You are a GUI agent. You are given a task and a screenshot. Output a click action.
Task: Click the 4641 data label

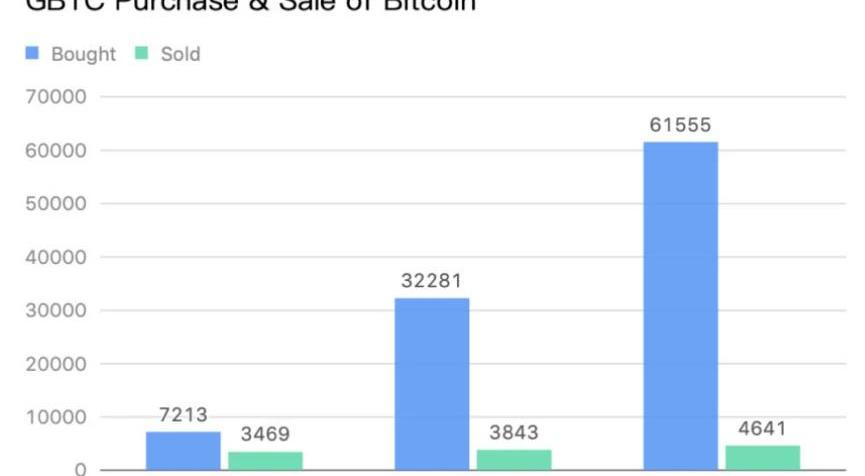(x=762, y=428)
